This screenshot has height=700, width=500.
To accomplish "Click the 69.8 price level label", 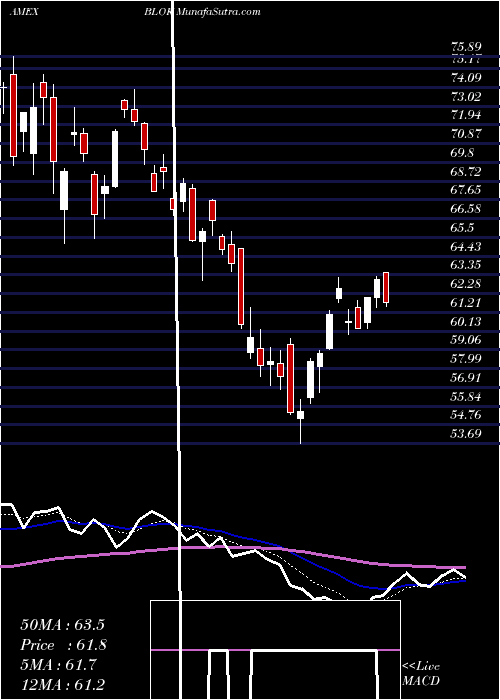I will 462,153.
